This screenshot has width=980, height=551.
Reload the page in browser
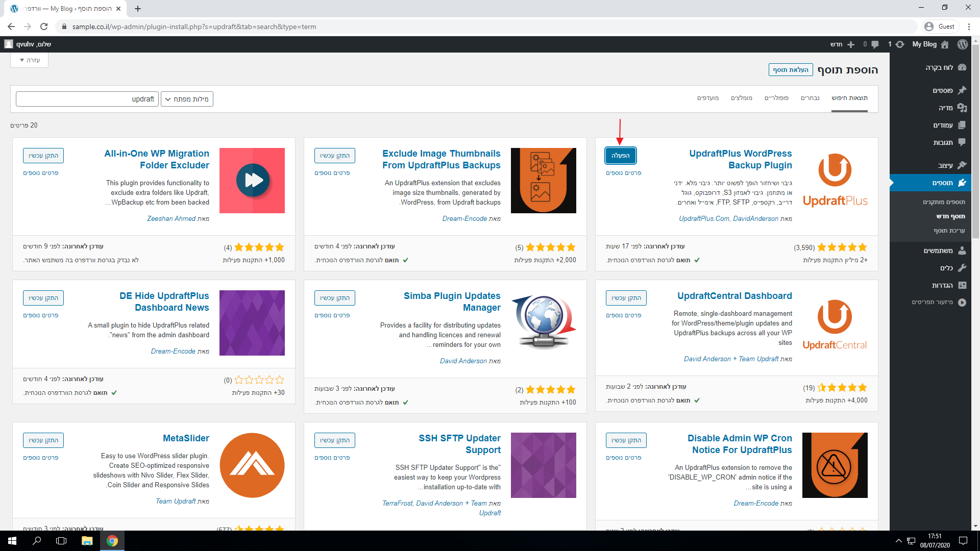click(44, 27)
